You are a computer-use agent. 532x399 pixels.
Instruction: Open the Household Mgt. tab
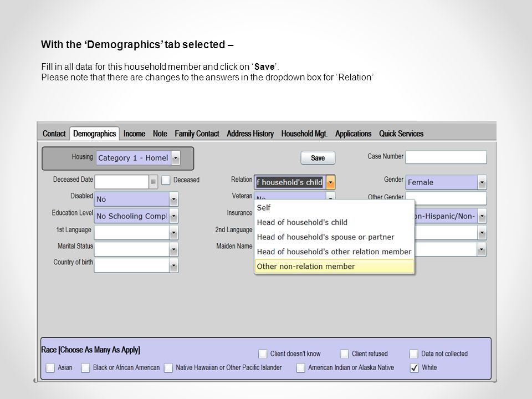click(304, 134)
